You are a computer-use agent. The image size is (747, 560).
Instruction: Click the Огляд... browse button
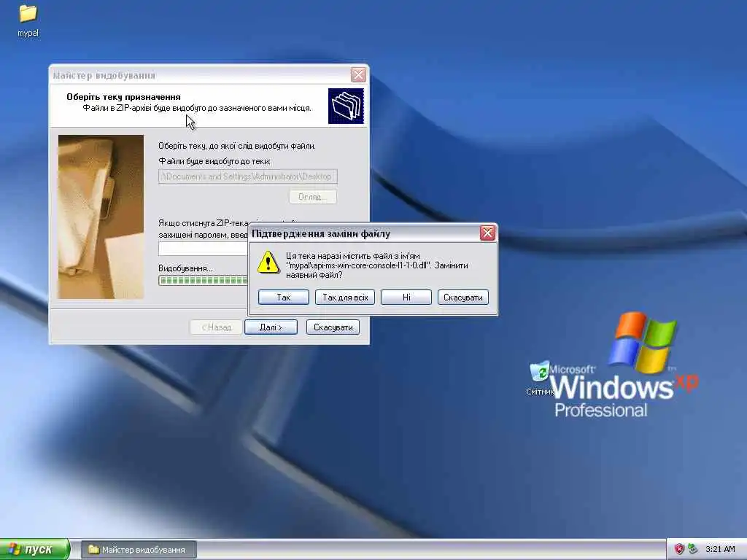[312, 197]
